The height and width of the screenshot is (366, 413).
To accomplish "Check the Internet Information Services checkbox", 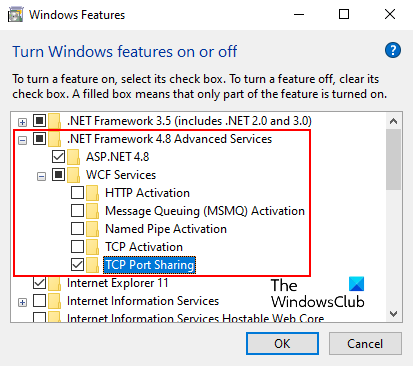I will [x=39, y=301].
